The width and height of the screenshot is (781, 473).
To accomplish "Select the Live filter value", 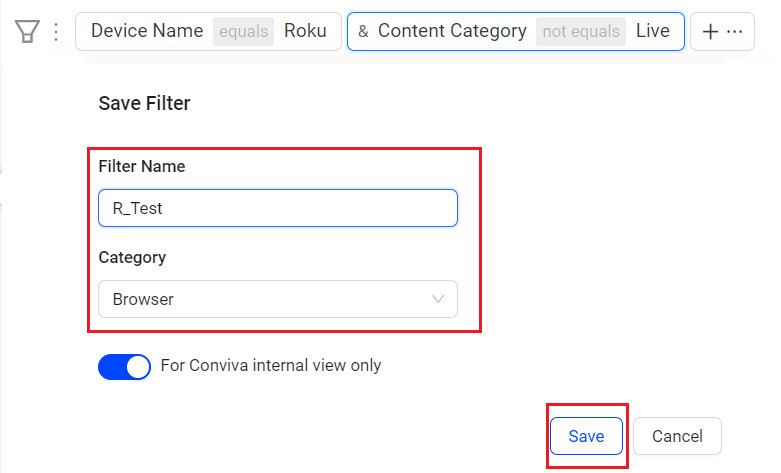I will (652, 31).
